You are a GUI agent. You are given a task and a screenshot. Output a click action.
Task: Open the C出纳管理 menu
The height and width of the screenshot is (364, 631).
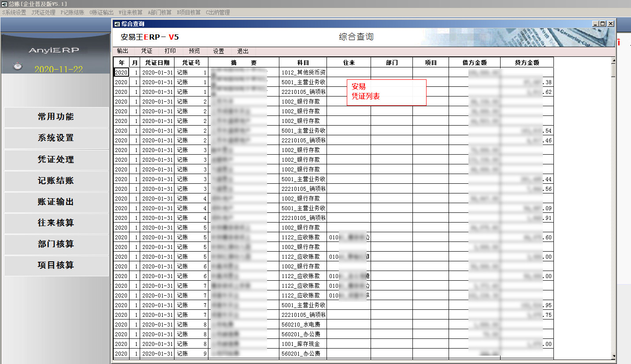(x=218, y=12)
